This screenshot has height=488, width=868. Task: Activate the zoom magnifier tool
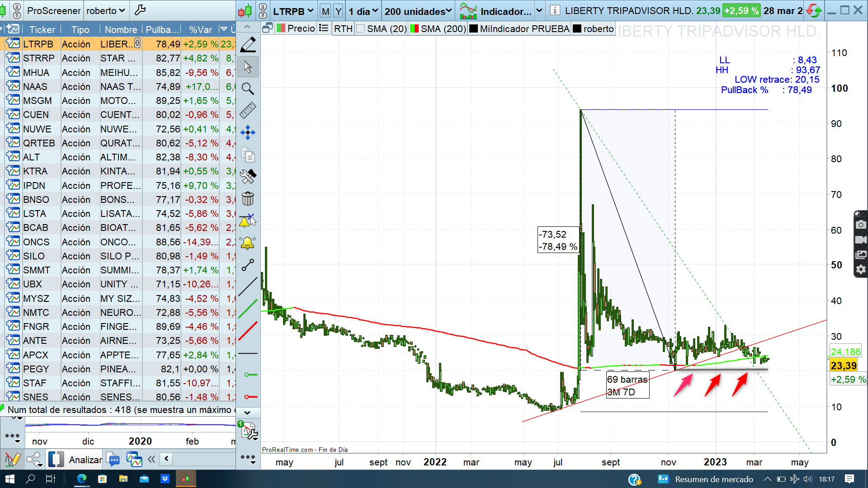pos(248,89)
